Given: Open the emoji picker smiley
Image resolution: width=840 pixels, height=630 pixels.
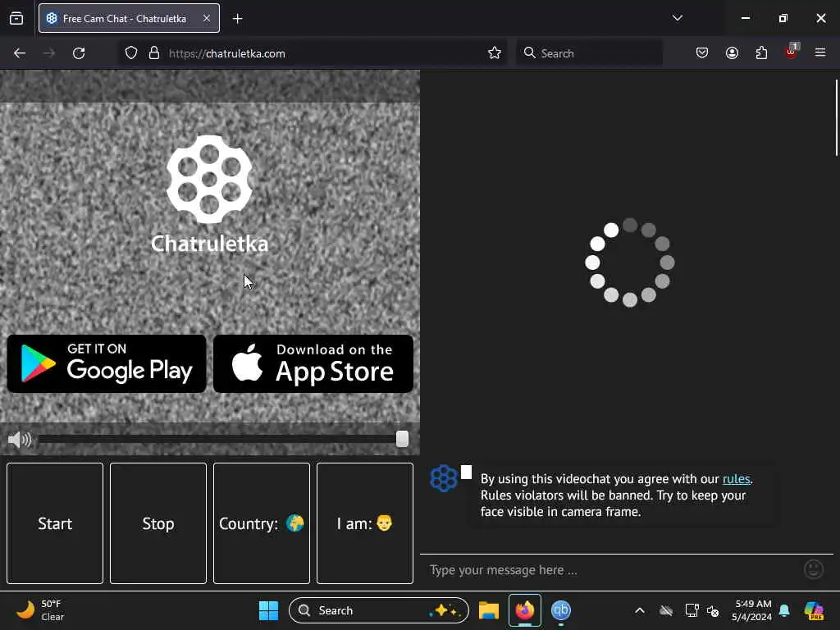Looking at the screenshot, I should coord(814,569).
